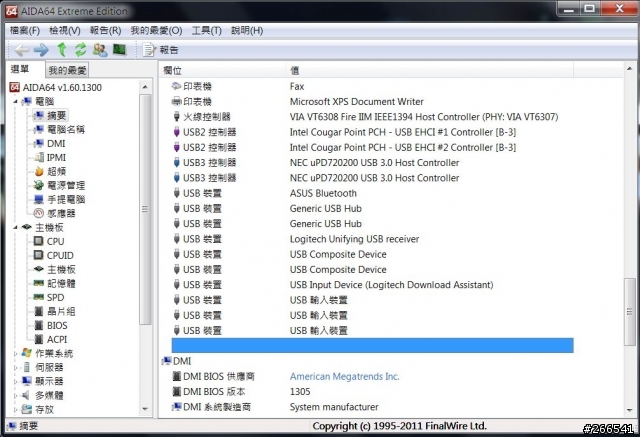The height and width of the screenshot is (437, 640).
Task: Expand the 存放 tree node
Action: pyautogui.click(x=15, y=409)
